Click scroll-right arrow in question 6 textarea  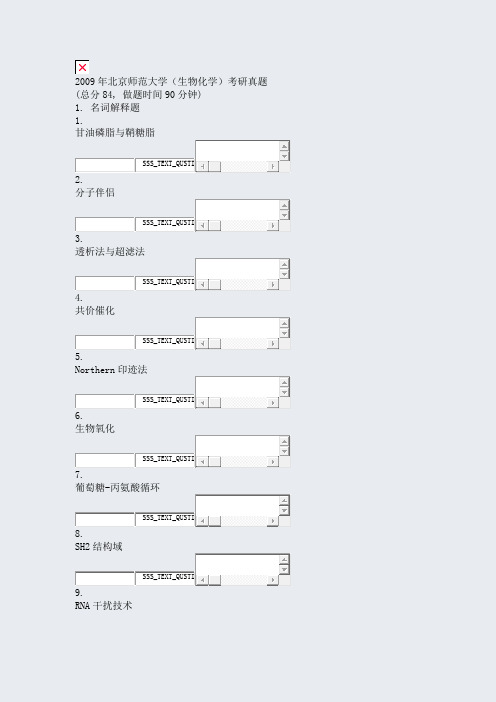(x=273, y=462)
